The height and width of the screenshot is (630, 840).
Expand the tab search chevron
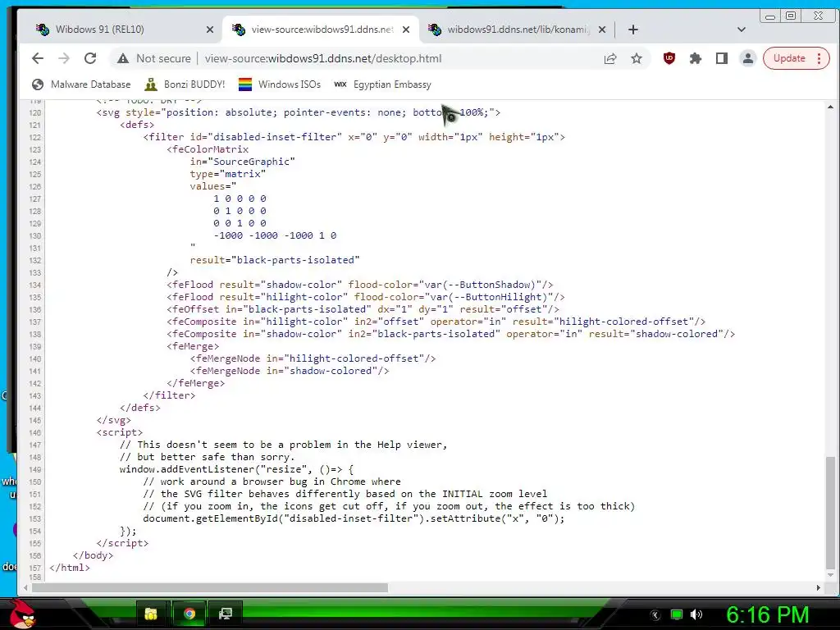pyautogui.click(x=742, y=30)
